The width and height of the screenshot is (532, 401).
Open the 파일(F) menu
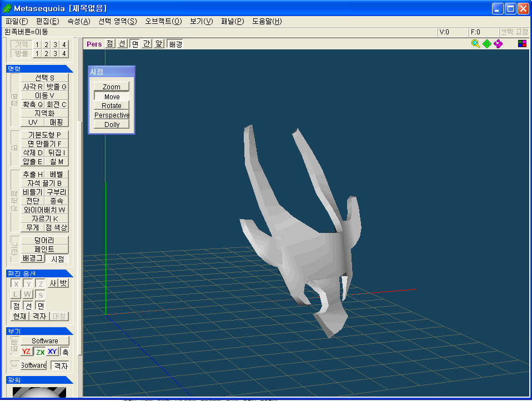point(16,21)
